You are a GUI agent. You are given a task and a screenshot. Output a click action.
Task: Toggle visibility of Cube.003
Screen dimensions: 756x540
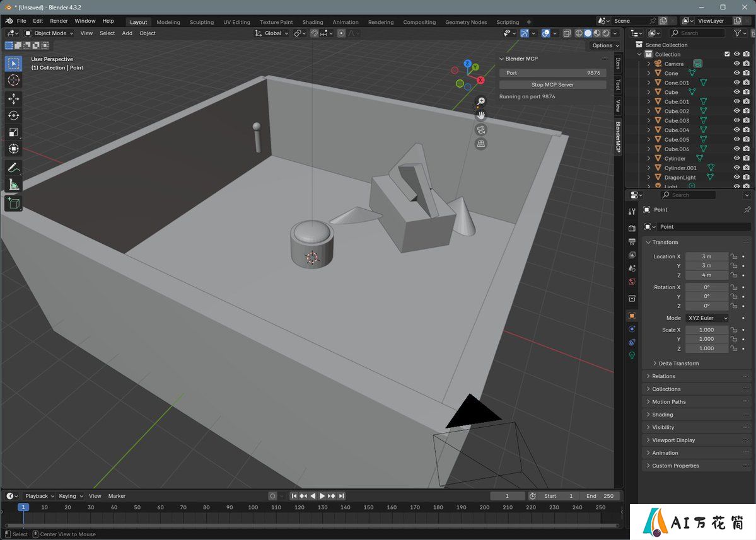736,120
